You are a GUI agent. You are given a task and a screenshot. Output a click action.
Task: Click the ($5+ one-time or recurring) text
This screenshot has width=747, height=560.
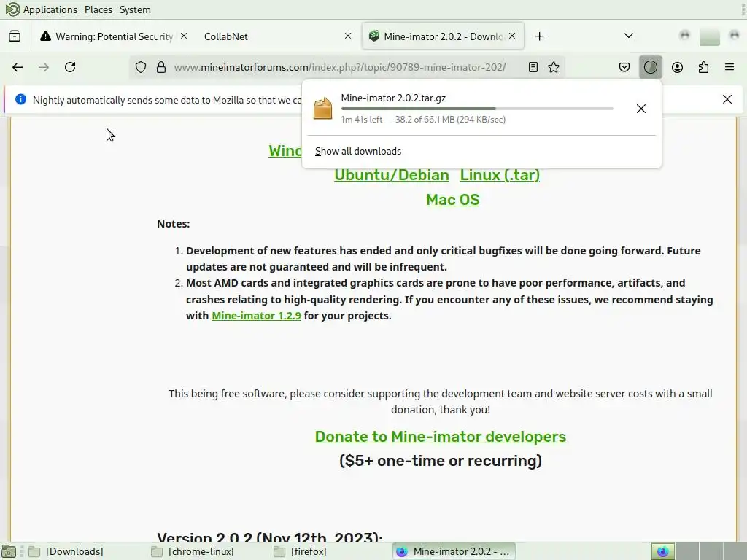click(x=440, y=461)
